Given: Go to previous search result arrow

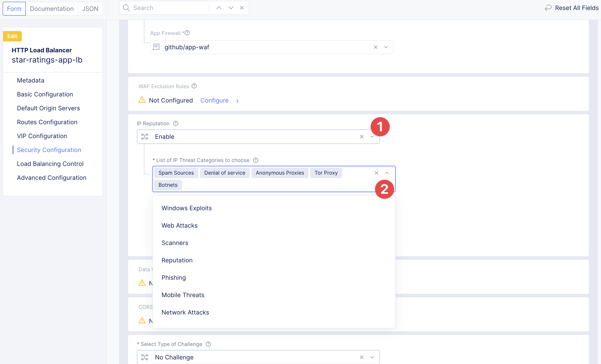Looking at the screenshot, I should click(219, 8).
